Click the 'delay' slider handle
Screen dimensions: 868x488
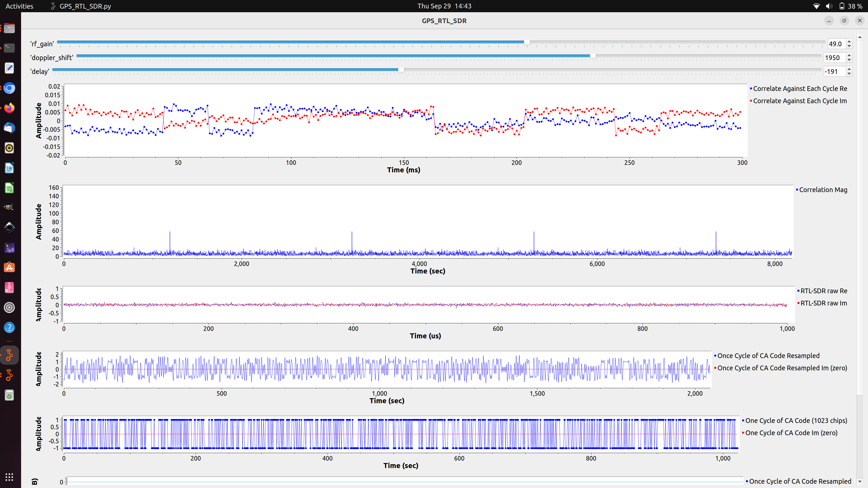401,70
